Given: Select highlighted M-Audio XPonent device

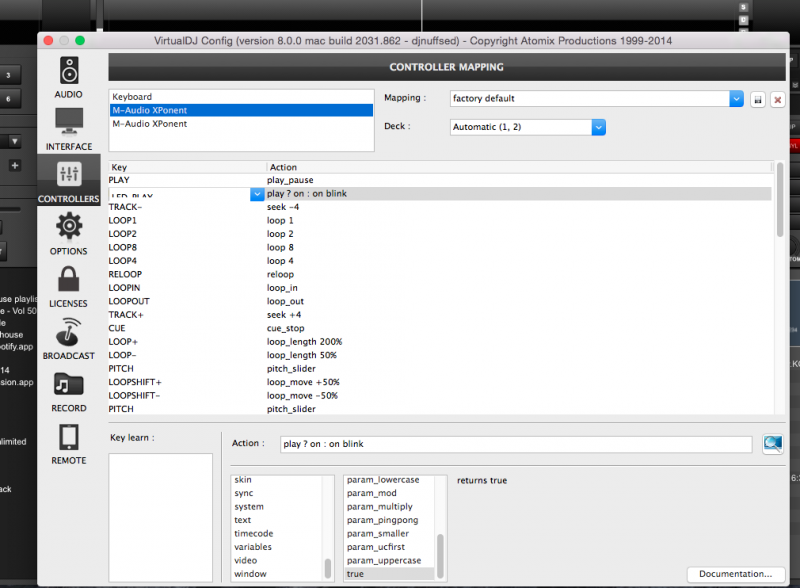Looking at the screenshot, I should [x=241, y=110].
